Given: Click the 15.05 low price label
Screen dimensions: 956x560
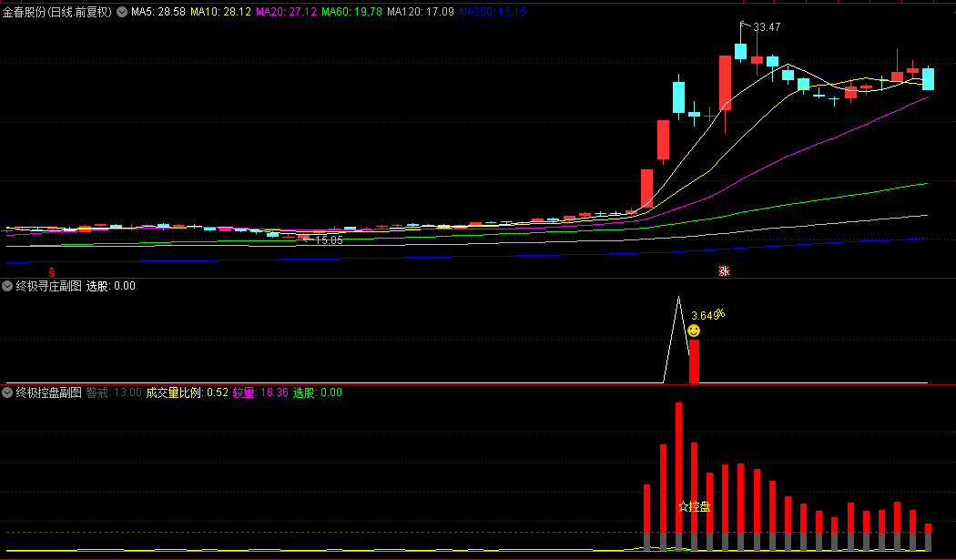Looking at the screenshot, I should pos(329,240).
